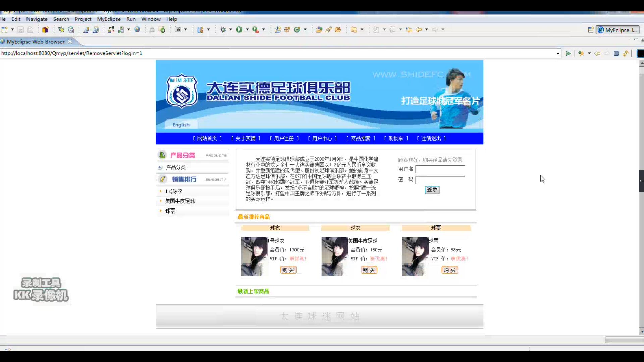Screen dimensions: 644x362
Task: Open the external tools dropdown arrow
Action: point(264,29)
